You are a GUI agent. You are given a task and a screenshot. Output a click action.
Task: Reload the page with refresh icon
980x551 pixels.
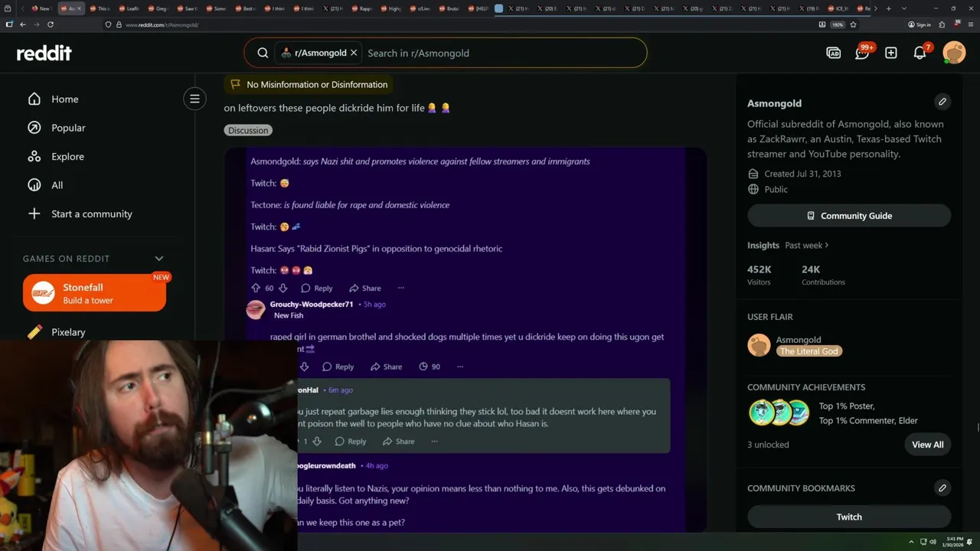click(51, 24)
